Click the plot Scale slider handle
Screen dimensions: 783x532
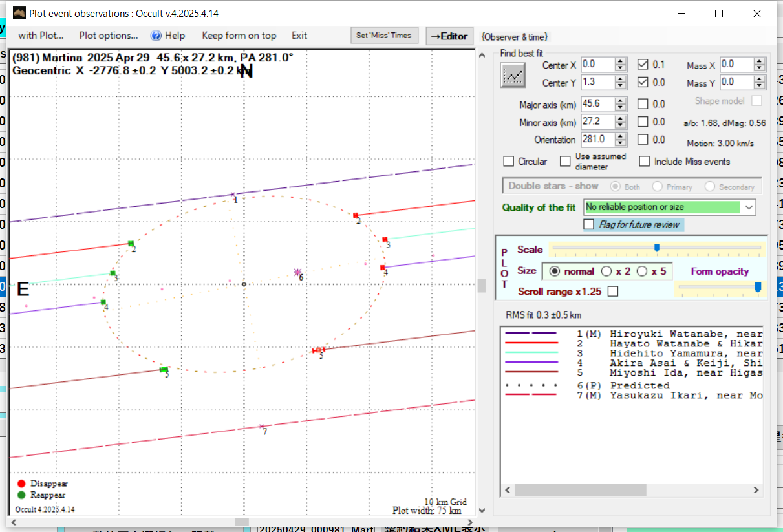click(657, 247)
